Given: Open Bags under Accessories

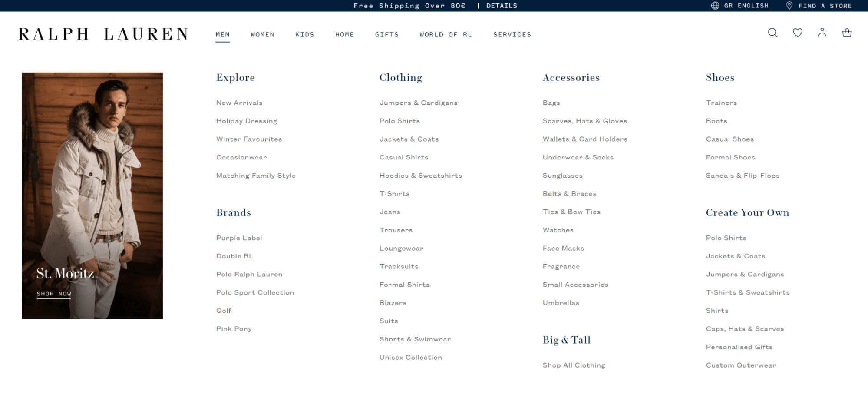Looking at the screenshot, I should 551,103.
